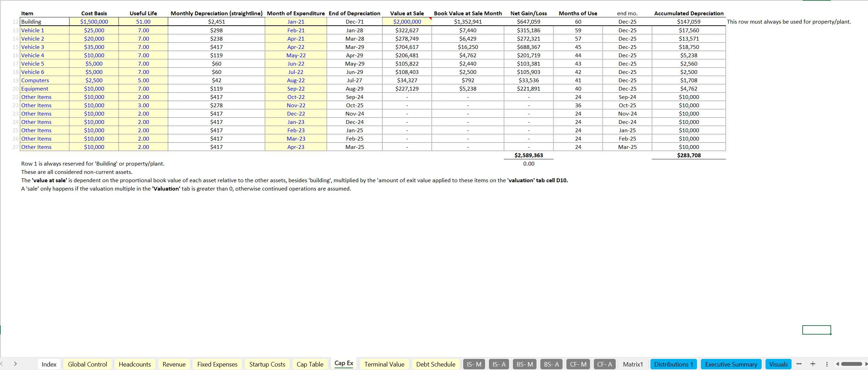Image resolution: width=868 pixels, height=370 pixels.
Task: Open the Index sheet tab
Action: [x=49, y=364]
